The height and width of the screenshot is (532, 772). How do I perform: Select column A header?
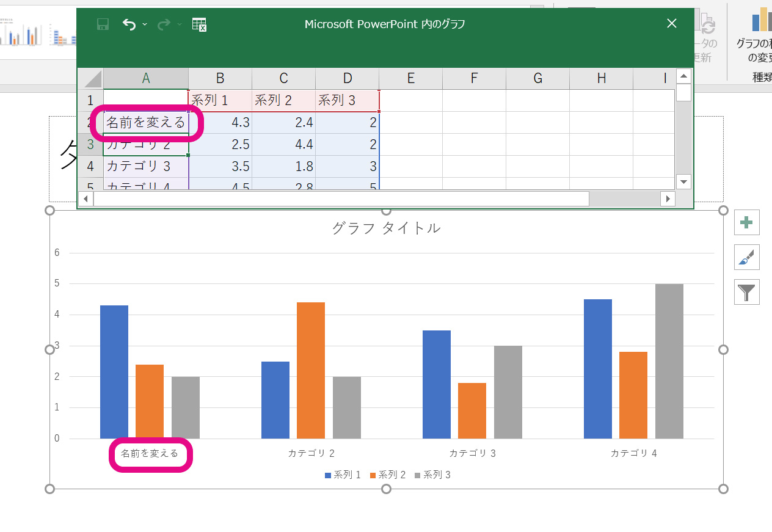146,78
